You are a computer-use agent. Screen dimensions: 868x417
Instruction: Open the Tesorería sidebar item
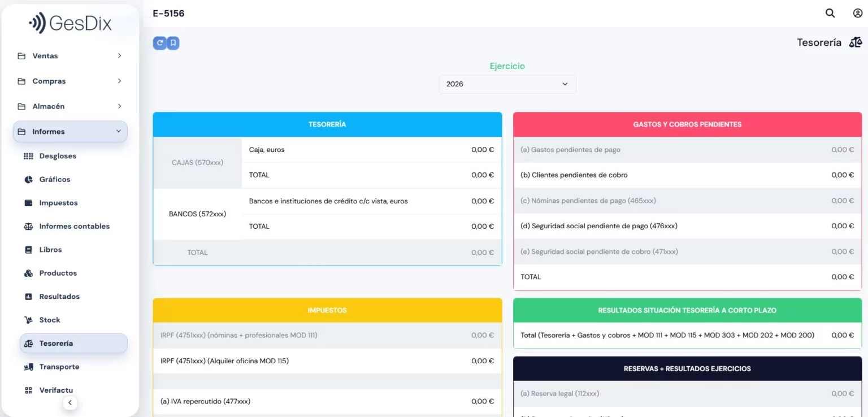point(73,344)
